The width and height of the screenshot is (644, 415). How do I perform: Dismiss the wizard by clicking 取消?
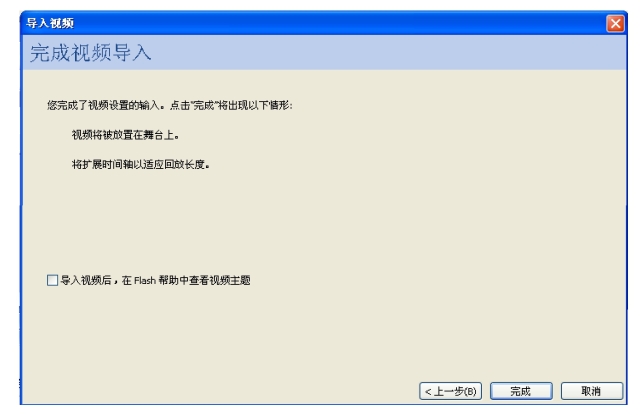point(591,391)
